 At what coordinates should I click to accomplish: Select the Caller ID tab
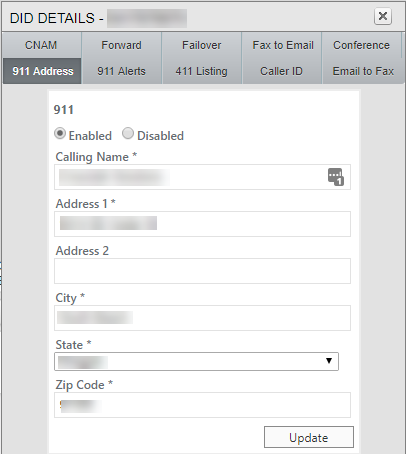pos(282,71)
